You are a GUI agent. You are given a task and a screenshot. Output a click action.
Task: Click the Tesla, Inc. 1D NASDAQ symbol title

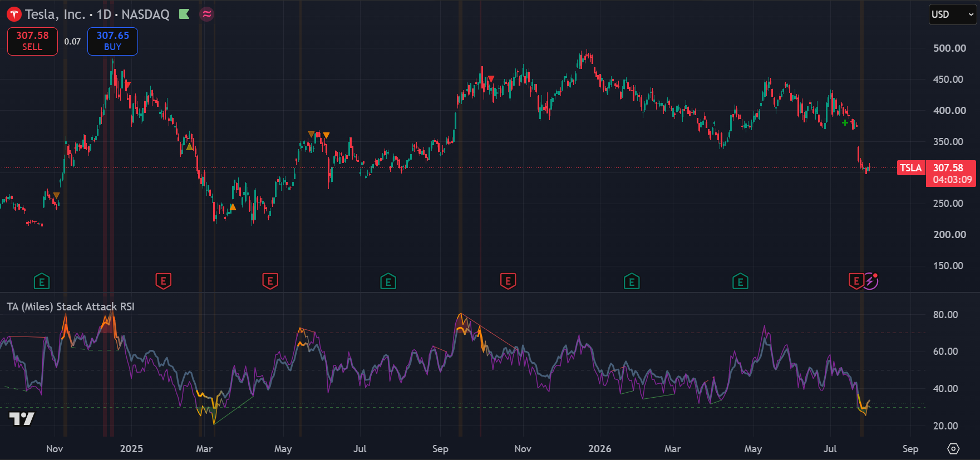coord(97,14)
